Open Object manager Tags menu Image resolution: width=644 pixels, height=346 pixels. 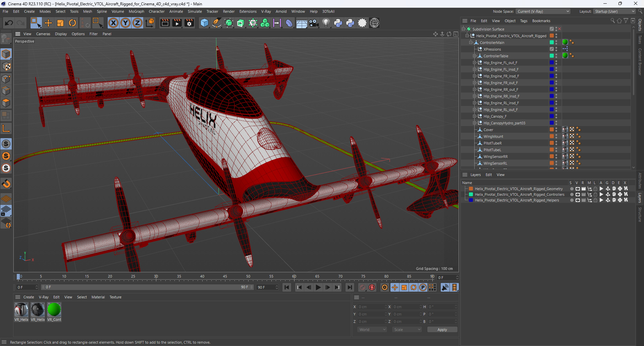pyautogui.click(x=524, y=21)
